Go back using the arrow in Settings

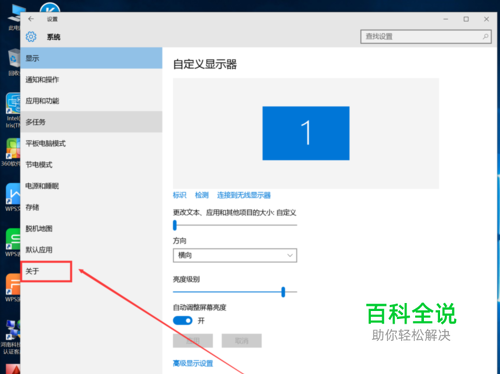[31, 19]
